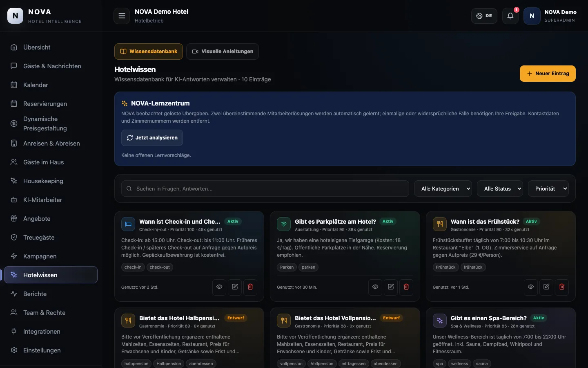The image size is (588, 368).
Task: Open Integrationen in the sidebar
Action: pos(51,331)
